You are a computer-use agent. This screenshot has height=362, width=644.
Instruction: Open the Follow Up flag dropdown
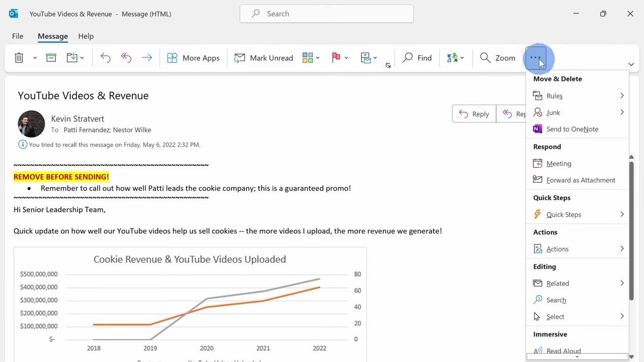point(340,58)
